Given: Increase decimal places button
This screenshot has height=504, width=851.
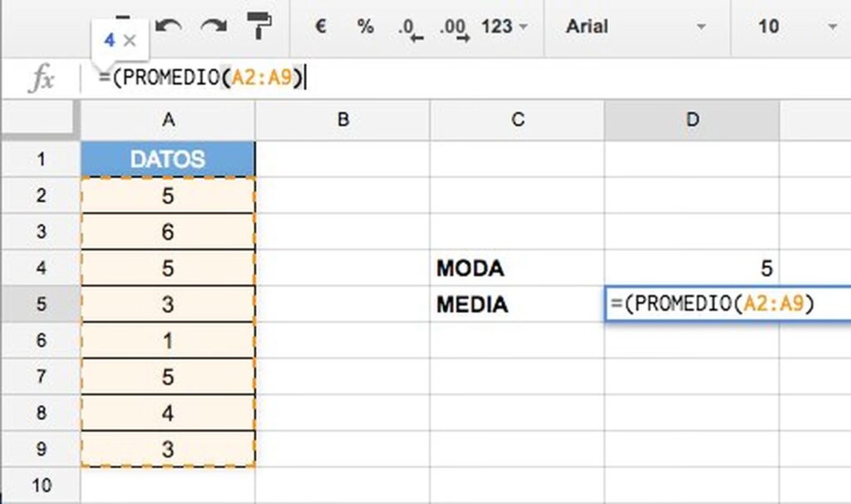Looking at the screenshot, I should tap(455, 28).
